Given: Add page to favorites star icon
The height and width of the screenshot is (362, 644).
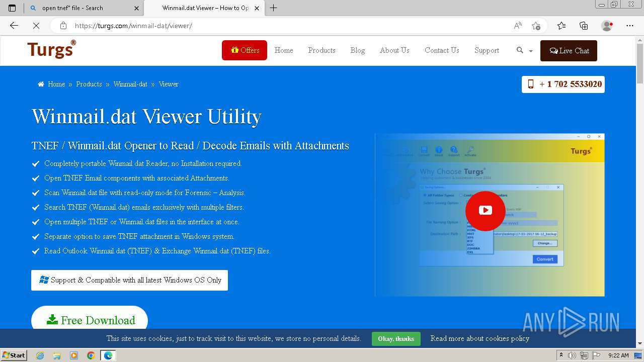Looking at the screenshot, I should [536, 26].
